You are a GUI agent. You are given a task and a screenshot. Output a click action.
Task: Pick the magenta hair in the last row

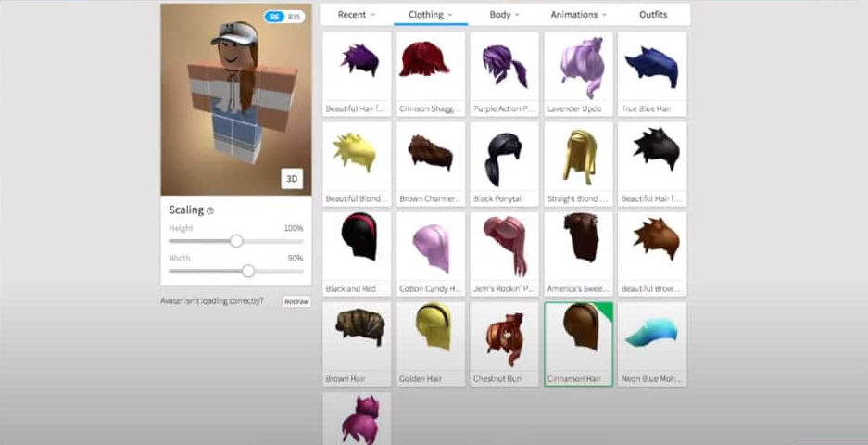pos(357,419)
